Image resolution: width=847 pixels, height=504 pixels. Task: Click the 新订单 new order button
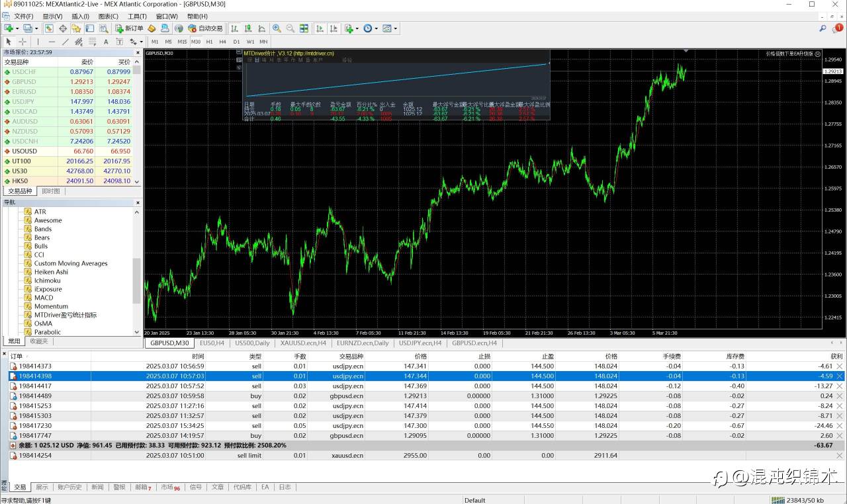(129, 28)
